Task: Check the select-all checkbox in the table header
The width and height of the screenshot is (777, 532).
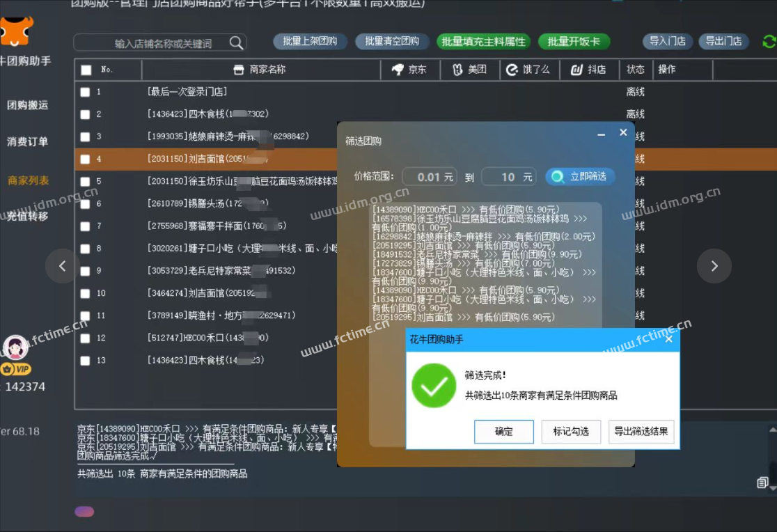Action: pyautogui.click(x=87, y=70)
